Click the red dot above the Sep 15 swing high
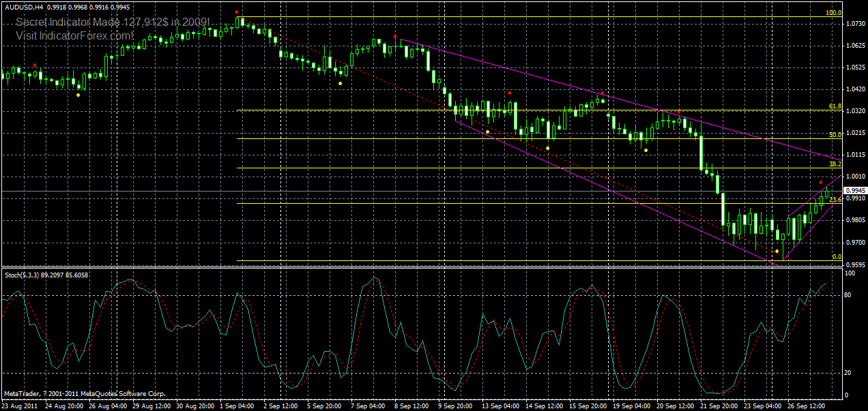 [x=603, y=93]
